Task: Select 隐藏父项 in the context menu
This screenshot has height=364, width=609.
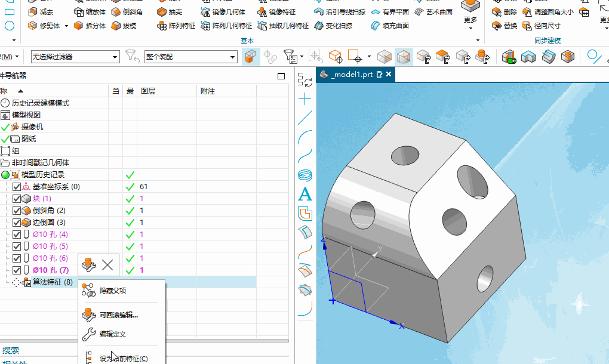Action: 112,291
